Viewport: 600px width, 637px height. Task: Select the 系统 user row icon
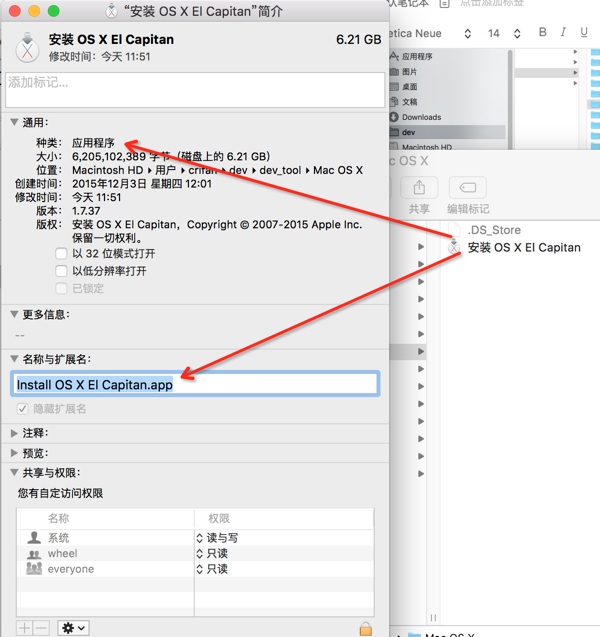click(34, 537)
